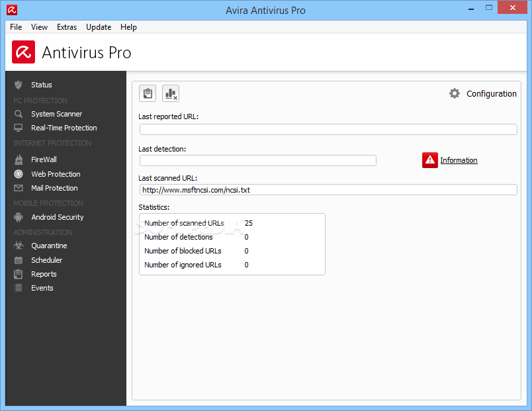Click the Status shield icon
Screen dimensions: 532x411
[19, 85]
